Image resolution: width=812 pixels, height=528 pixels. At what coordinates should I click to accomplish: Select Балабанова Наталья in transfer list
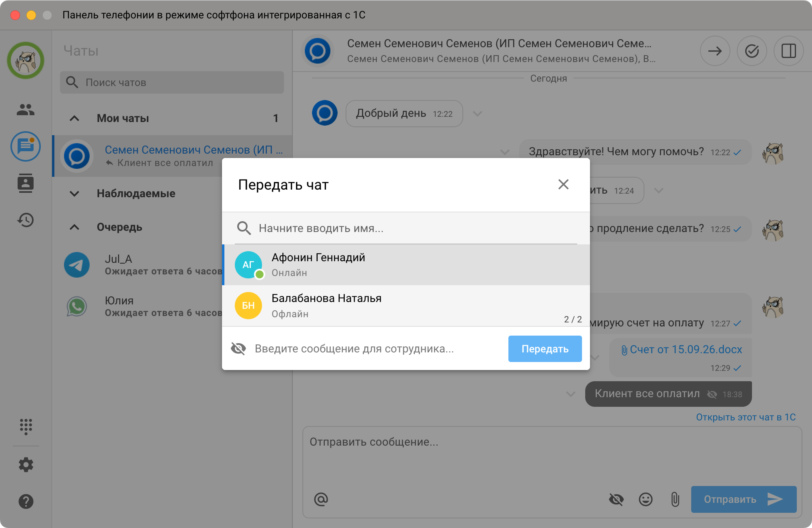point(406,306)
